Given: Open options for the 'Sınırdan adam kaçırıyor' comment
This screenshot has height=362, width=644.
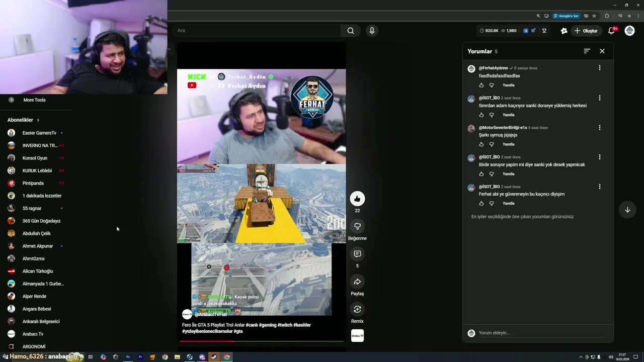Looking at the screenshot, I should [599, 98].
